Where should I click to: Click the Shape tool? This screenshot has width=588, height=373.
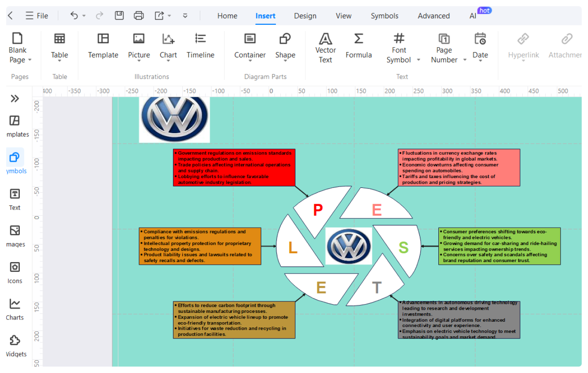285,46
